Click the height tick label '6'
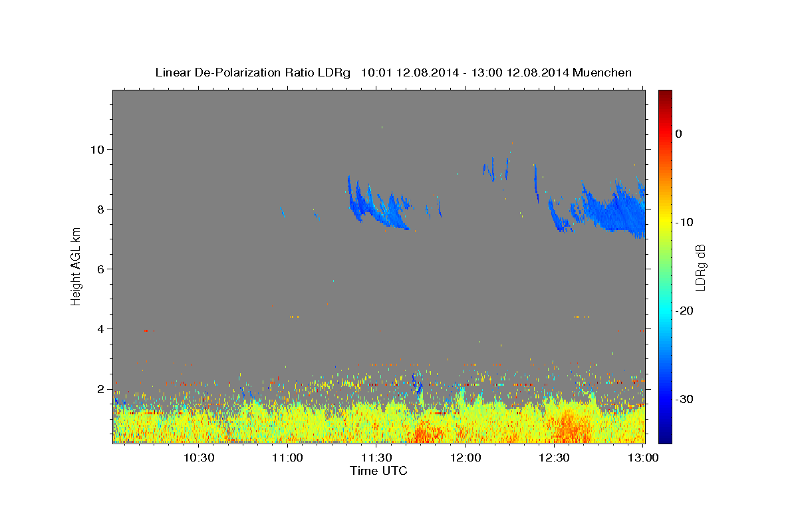 pos(102,269)
